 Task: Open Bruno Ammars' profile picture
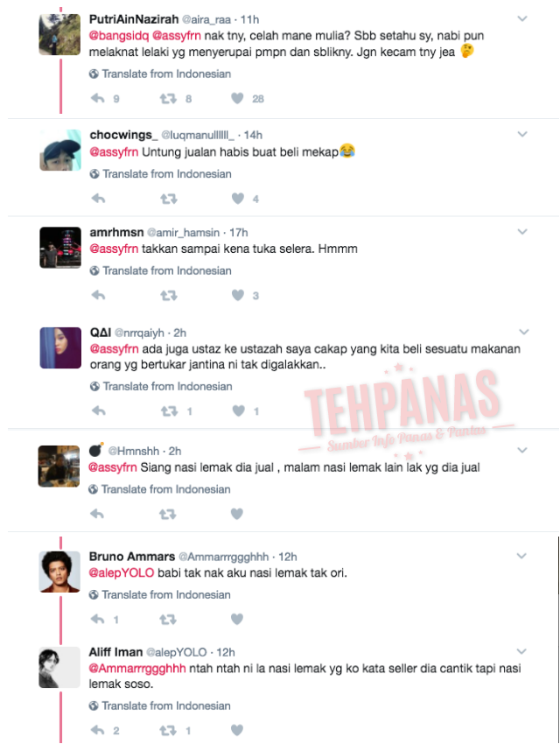[x=59, y=572]
